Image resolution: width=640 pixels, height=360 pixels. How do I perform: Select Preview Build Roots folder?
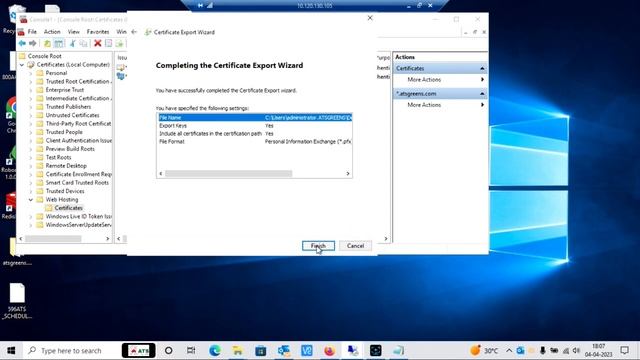click(x=70, y=149)
